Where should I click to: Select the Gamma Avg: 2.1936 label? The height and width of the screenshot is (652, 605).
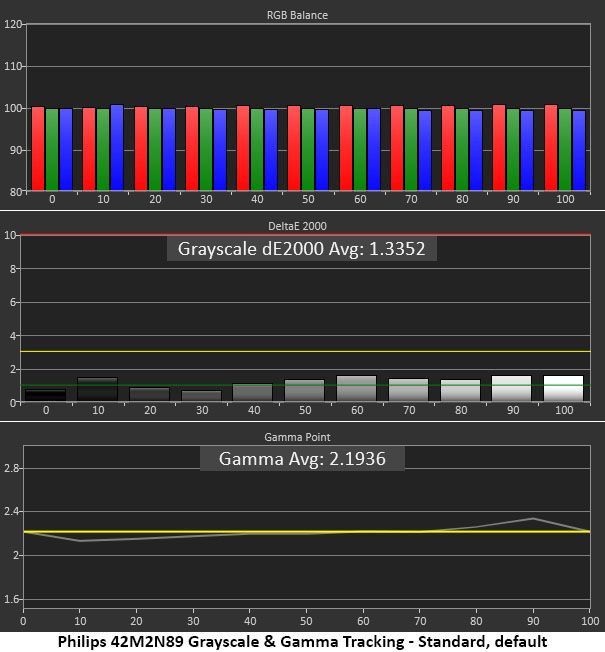point(302,459)
